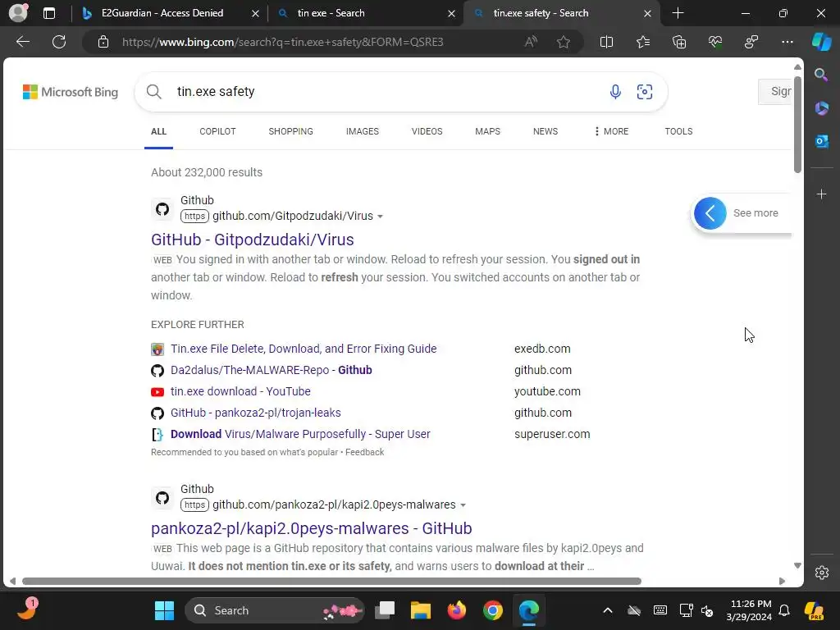Open the Windows Start menu
Screen dimensions: 840x630
(x=164, y=610)
